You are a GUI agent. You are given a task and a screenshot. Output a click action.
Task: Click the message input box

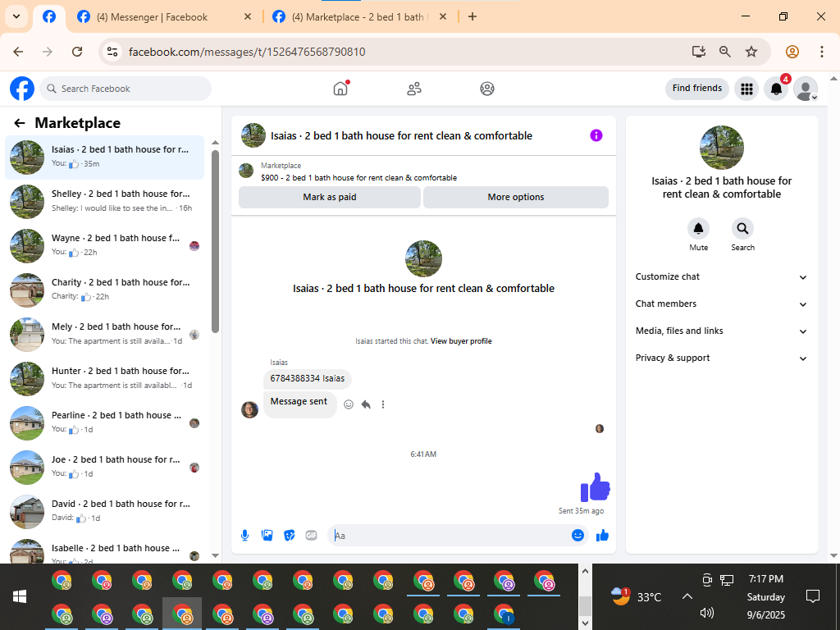[x=450, y=535]
